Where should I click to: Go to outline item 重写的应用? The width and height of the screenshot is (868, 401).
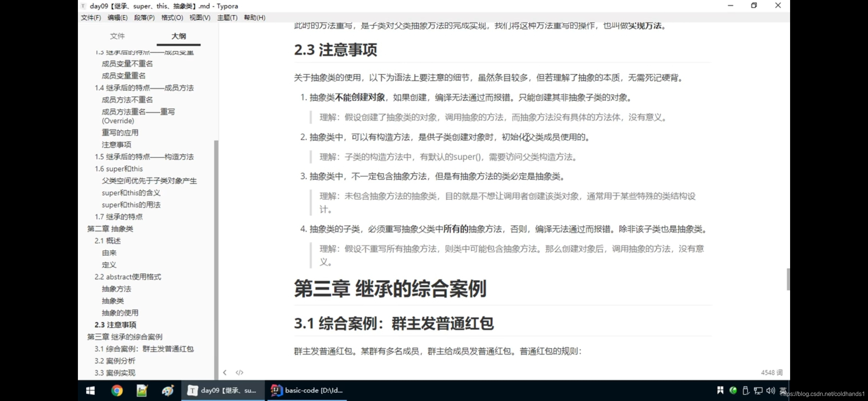click(x=120, y=133)
